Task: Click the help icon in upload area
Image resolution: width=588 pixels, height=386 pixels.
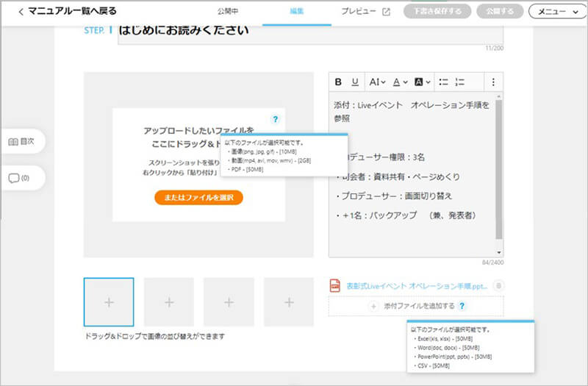Action: coord(275,118)
